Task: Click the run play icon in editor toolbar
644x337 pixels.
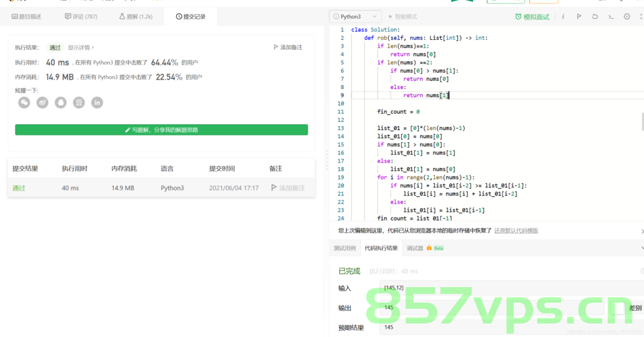Action: click(x=579, y=16)
